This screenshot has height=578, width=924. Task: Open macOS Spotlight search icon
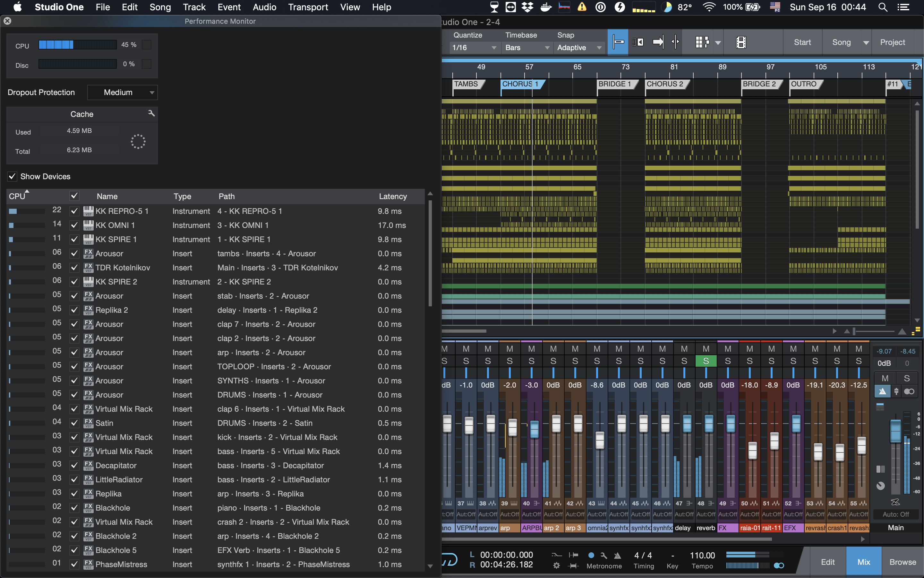883,7
